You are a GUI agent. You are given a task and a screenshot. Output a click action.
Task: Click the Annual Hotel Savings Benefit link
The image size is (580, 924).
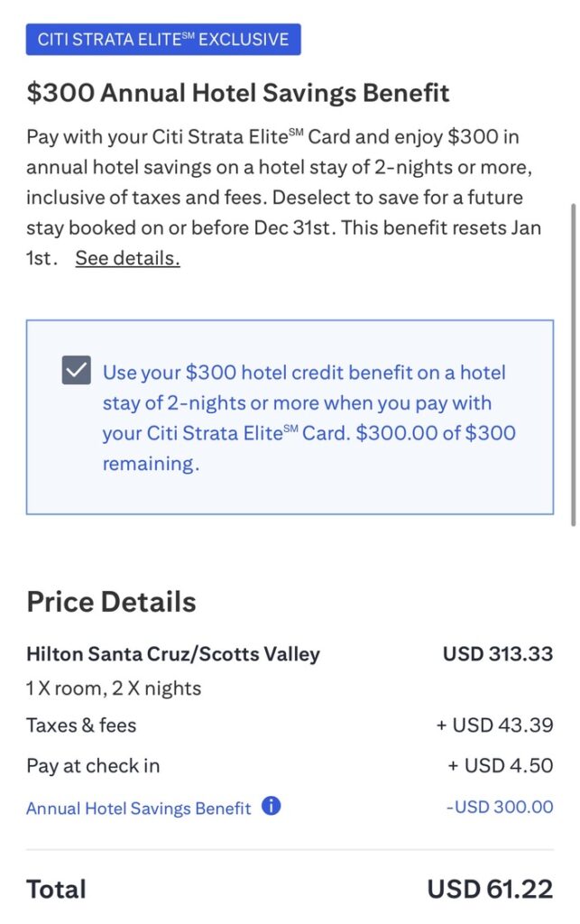(x=138, y=808)
